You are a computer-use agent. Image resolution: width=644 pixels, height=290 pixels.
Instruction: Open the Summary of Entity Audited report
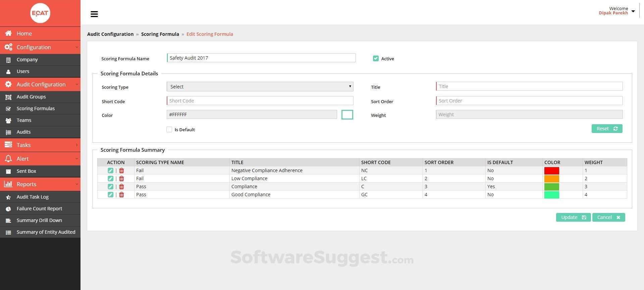(x=40, y=232)
